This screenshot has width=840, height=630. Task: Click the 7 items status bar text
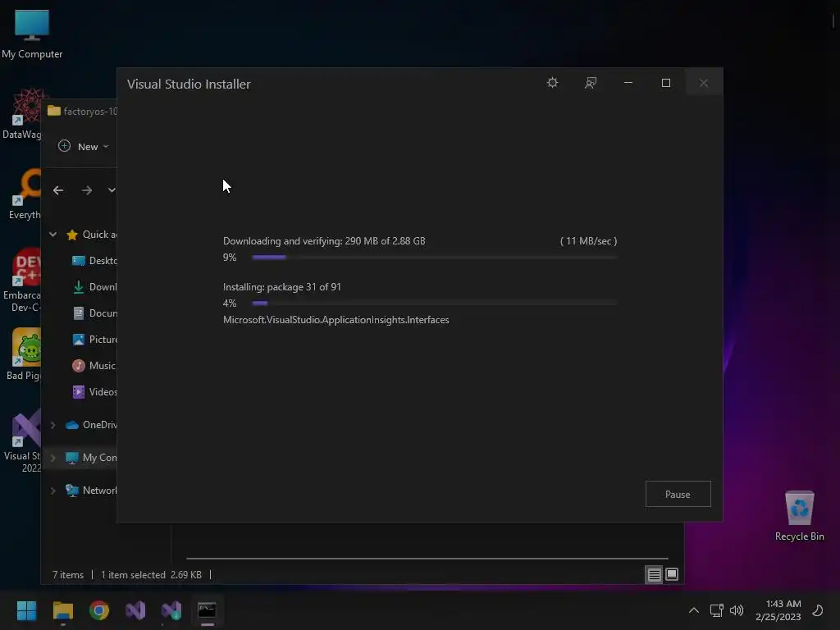[68, 575]
